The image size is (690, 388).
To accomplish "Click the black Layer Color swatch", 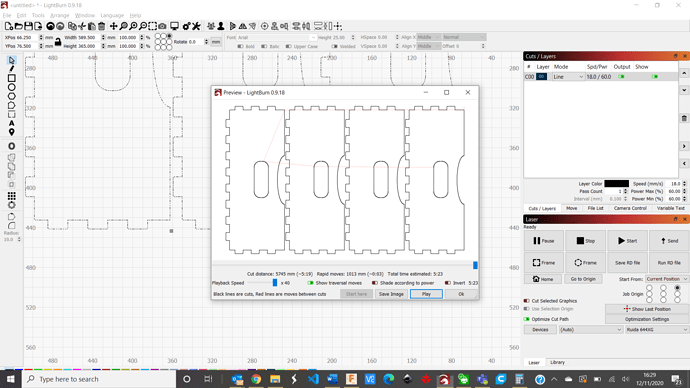I will 616,183.
